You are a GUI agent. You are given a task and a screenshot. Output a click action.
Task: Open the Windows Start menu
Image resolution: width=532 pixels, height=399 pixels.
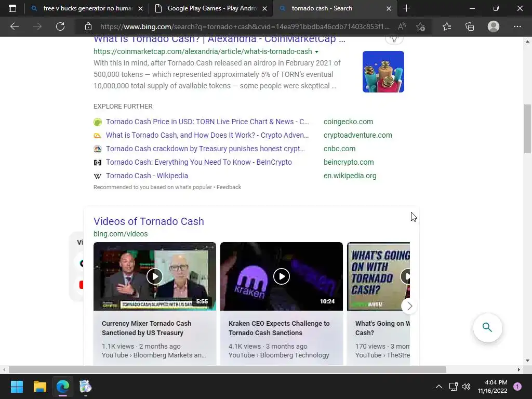pos(17,387)
